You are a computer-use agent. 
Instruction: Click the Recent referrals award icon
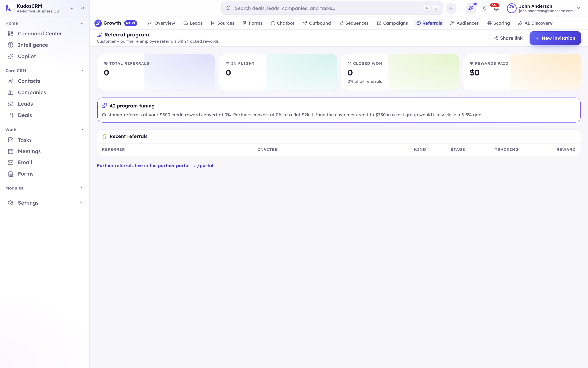click(105, 137)
